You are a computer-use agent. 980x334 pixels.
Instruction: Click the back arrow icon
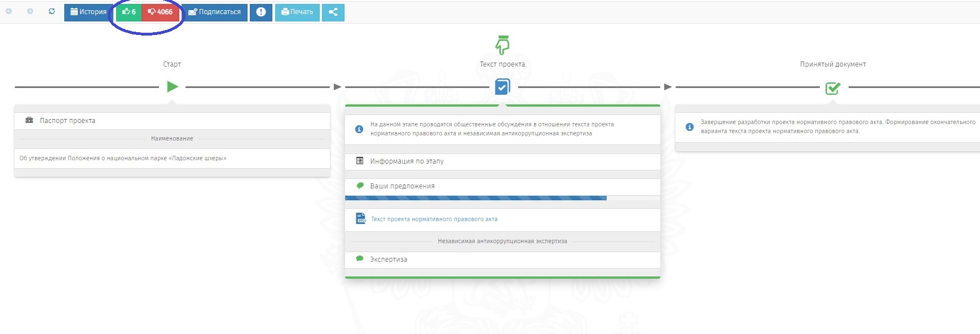(9, 11)
